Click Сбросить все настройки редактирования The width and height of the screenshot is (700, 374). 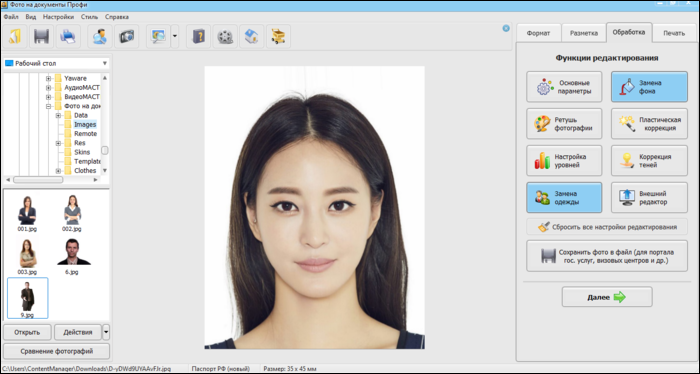pyautogui.click(x=607, y=227)
